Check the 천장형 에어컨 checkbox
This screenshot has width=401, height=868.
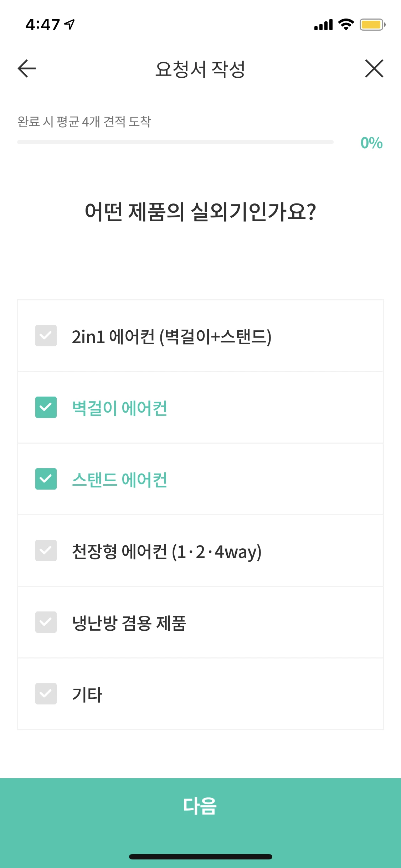(46, 551)
